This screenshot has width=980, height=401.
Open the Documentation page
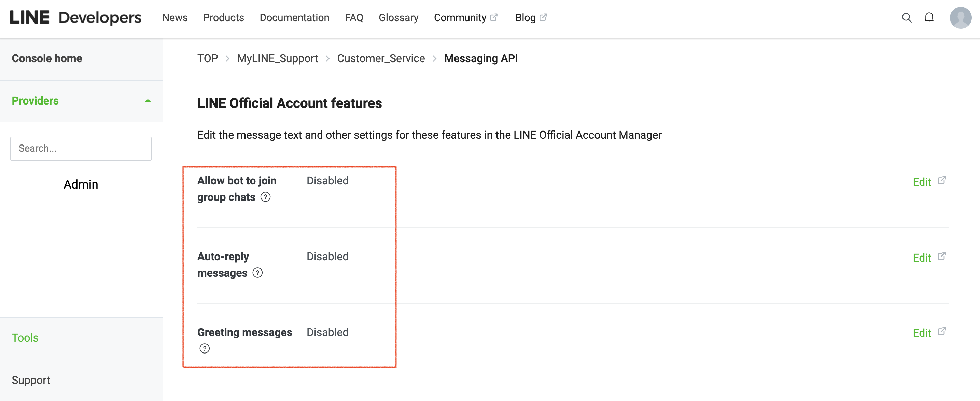pos(294,18)
